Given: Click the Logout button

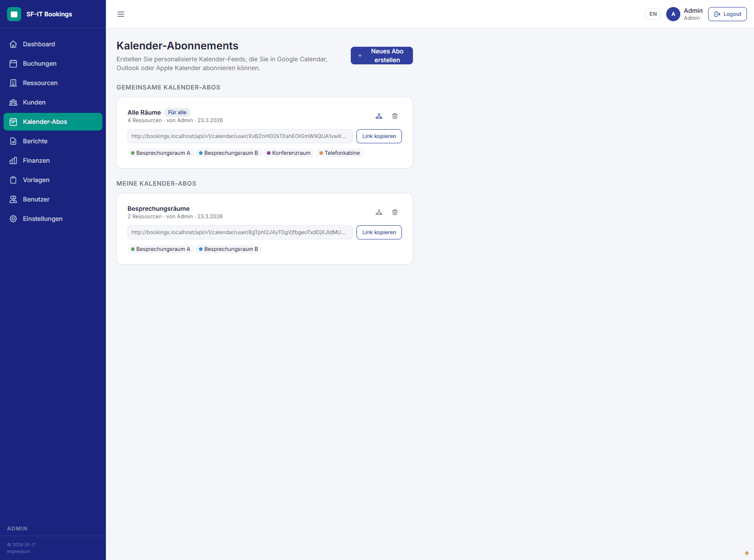Looking at the screenshot, I should [728, 14].
